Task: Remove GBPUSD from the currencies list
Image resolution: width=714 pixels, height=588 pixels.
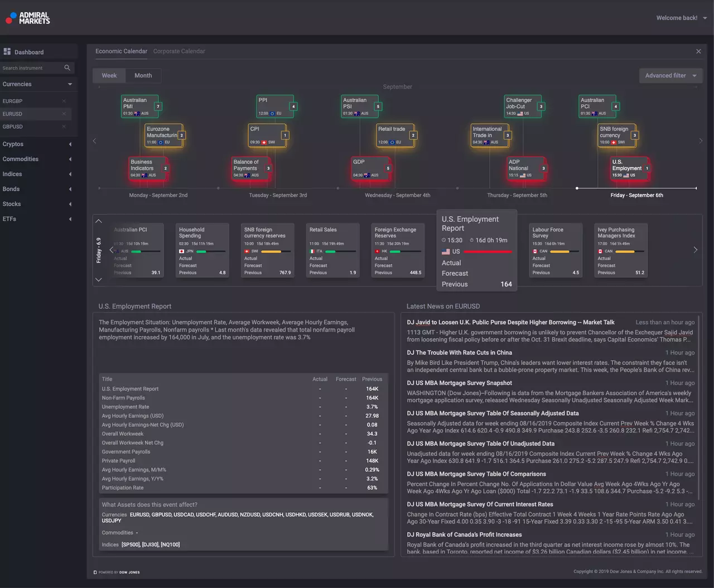Action: (64, 127)
